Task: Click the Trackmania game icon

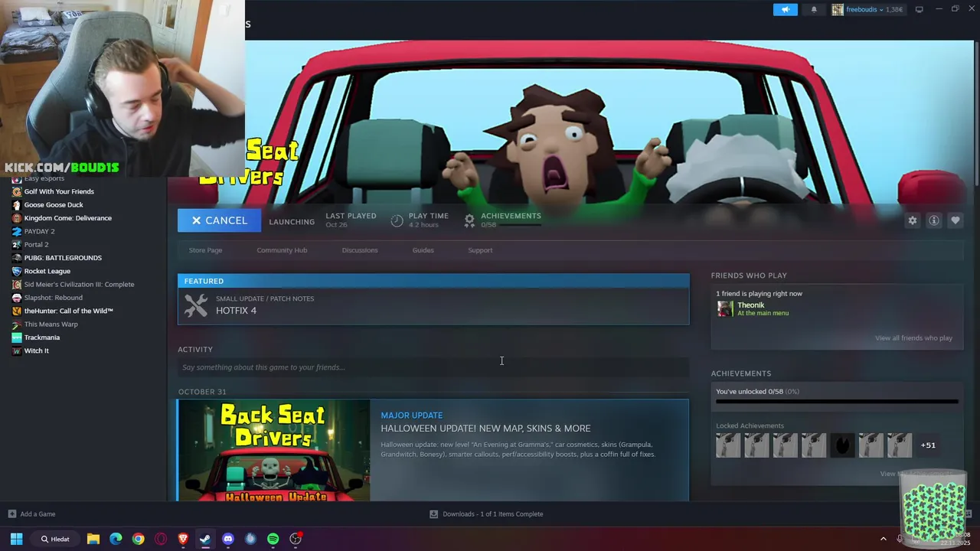Action: tap(17, 337)
